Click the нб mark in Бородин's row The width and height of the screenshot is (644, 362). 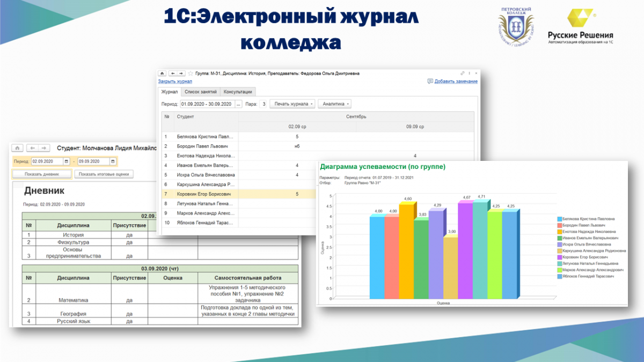click(297, 146)
